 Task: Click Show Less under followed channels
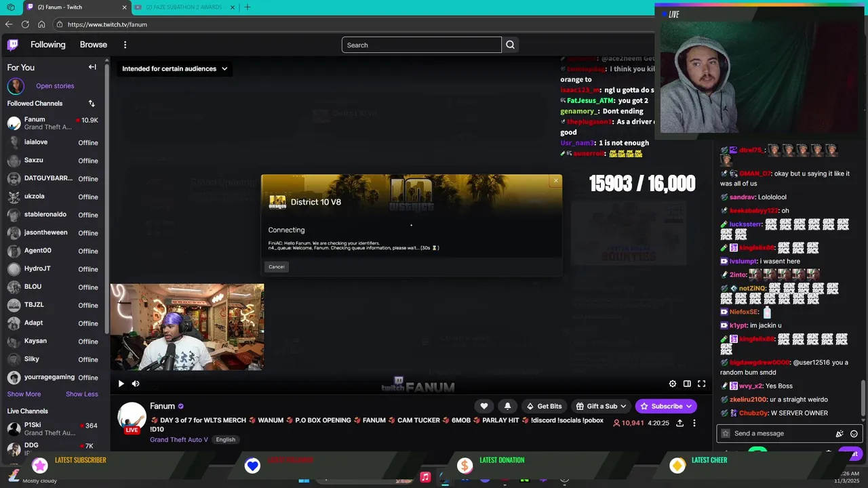(x=81, y=394)
